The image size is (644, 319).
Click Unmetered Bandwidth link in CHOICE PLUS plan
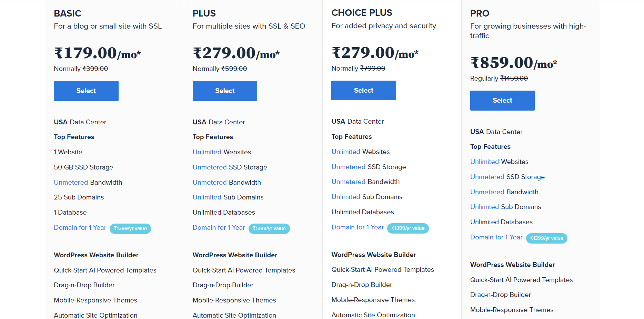(349, 182)
